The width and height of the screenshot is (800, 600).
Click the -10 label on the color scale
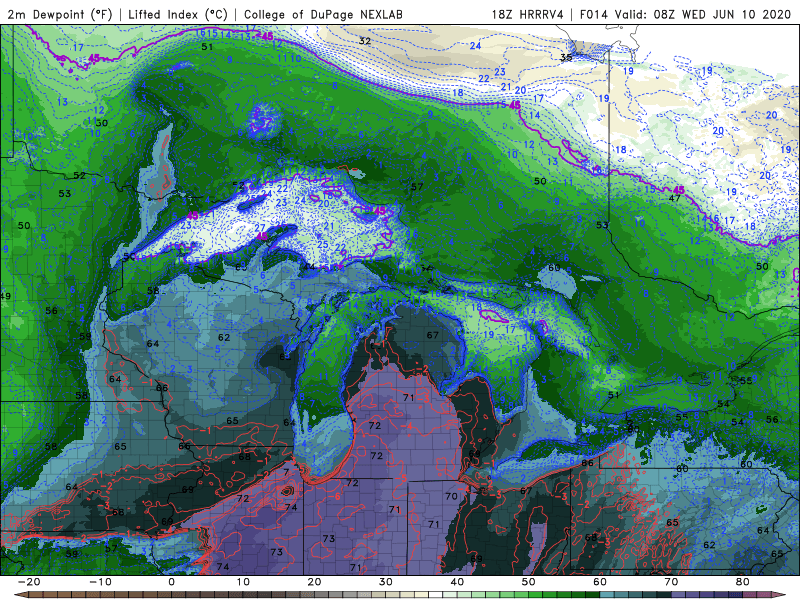pos(100,582)
